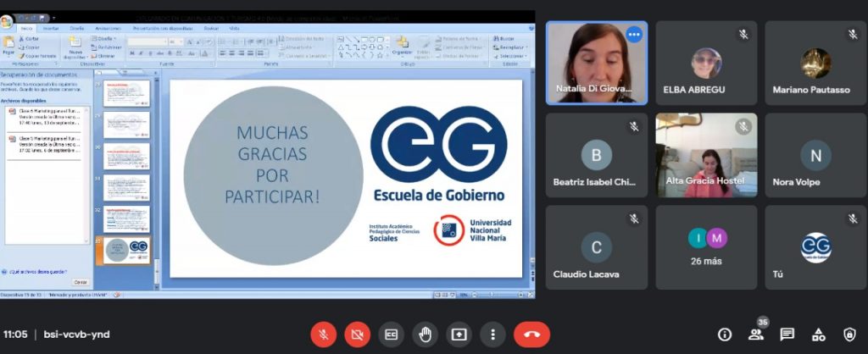The image size is (868, 354).
Task: Show the participants list people icon
Action: click(x=755, y=335)
